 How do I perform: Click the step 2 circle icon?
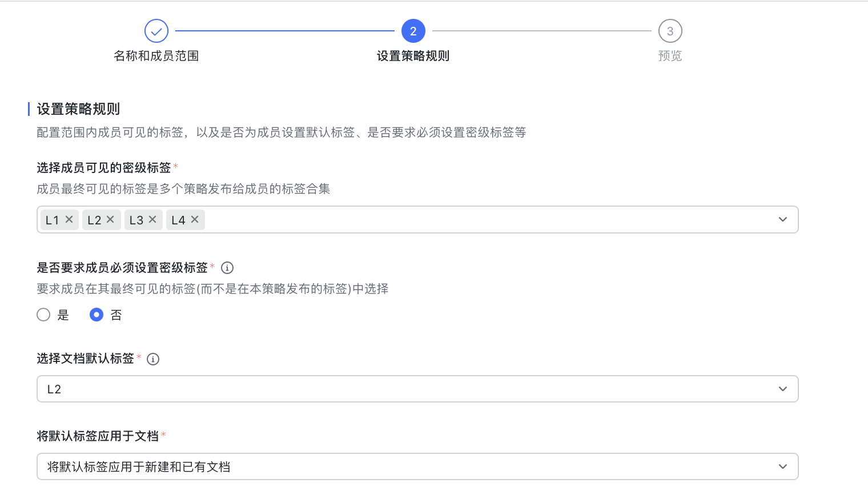tap(413, 31)
